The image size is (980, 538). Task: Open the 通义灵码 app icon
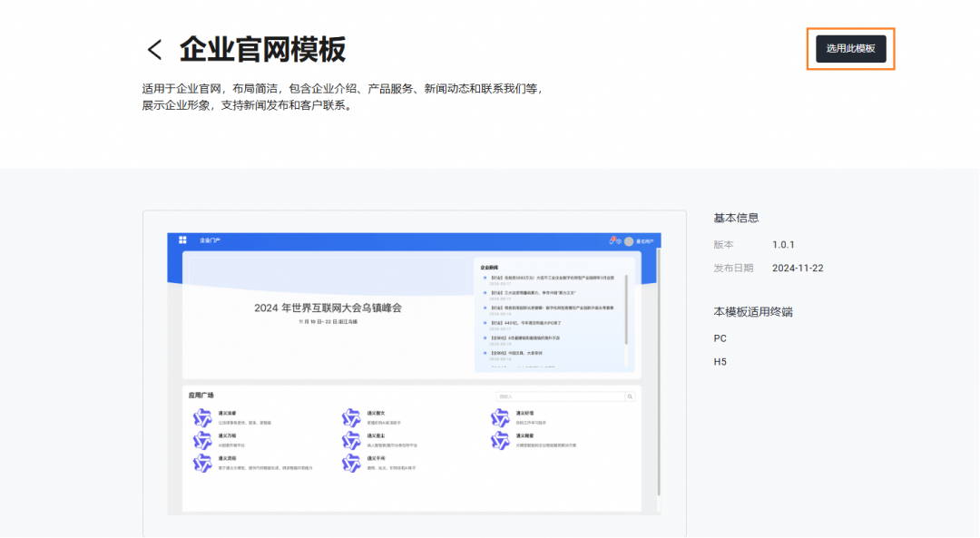point(202,463)
